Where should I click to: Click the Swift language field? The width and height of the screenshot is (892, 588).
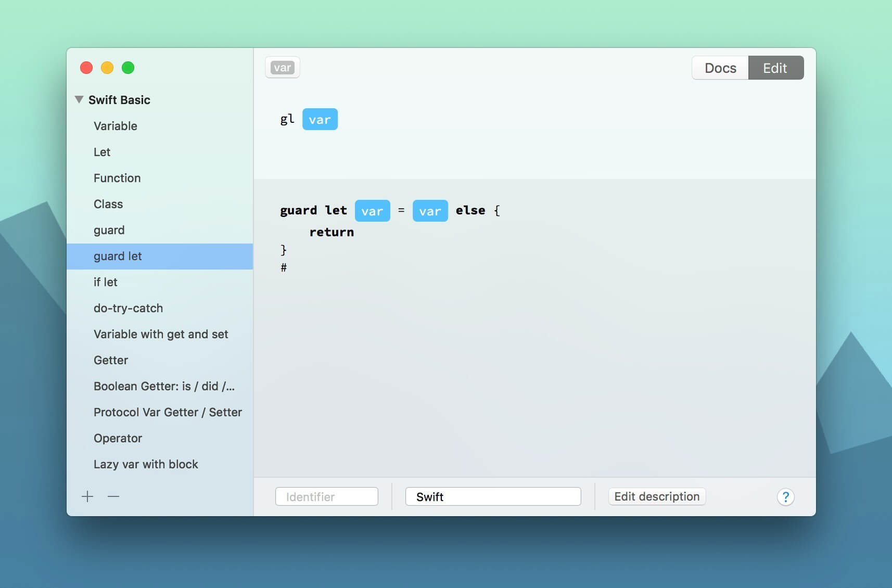click(x=493, y=496)
